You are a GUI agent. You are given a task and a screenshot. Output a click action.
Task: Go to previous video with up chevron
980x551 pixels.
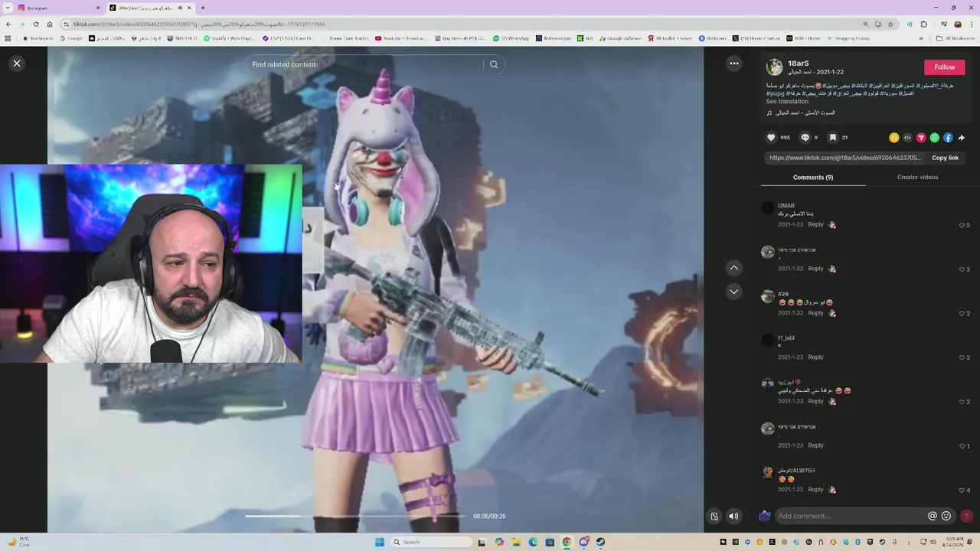[733, 268]
